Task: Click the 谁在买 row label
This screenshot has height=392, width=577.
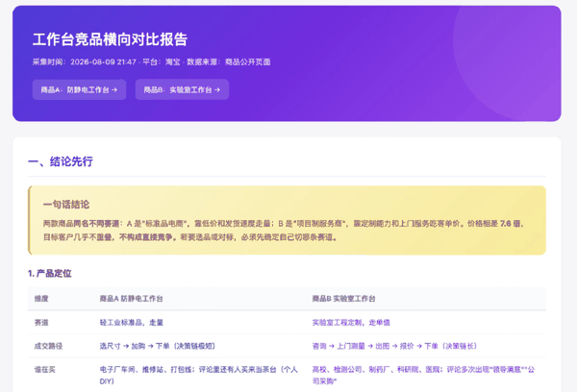Action: (45, 370)
